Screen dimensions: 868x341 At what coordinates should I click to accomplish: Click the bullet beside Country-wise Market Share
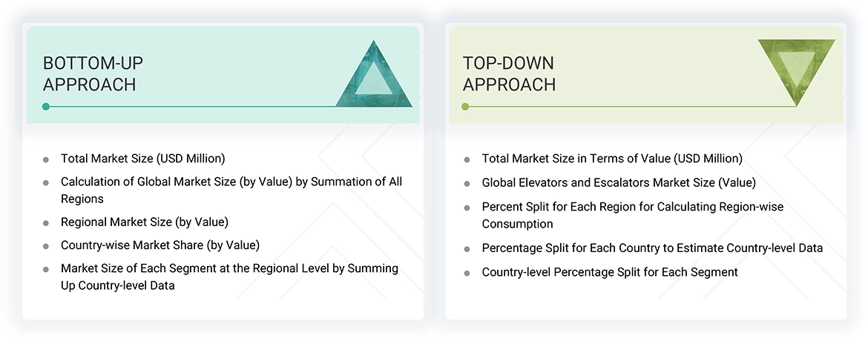click(46, 245)
